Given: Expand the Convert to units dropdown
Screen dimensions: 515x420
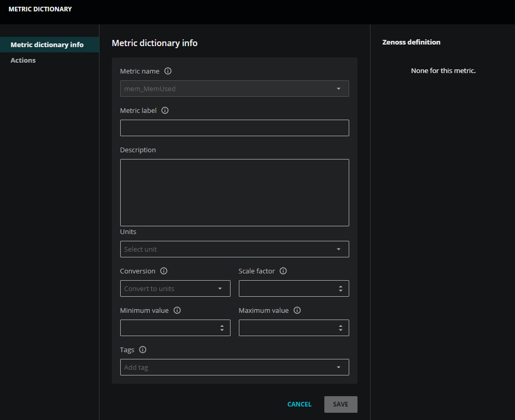Looking at the screenshot, I should tap(176, 288).
